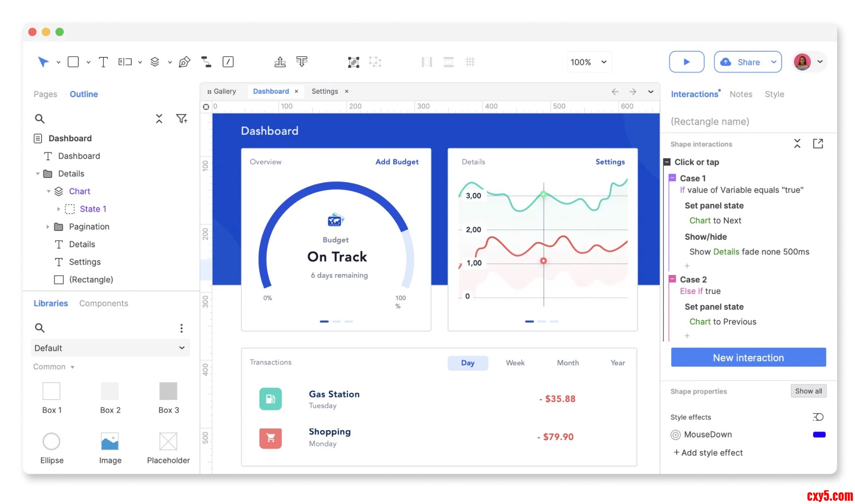The width and height of the screenshot is (855, 504).
Task: Click the Rectangle name input field
Action: [710, 122]
